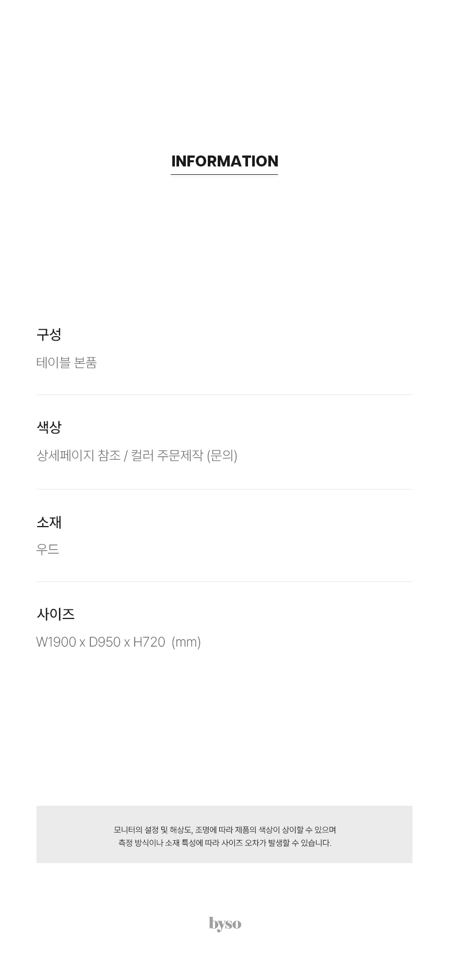Click the monitor settings notice line
The width and height of the screenshot is (449, 980).
coord(224,829)
